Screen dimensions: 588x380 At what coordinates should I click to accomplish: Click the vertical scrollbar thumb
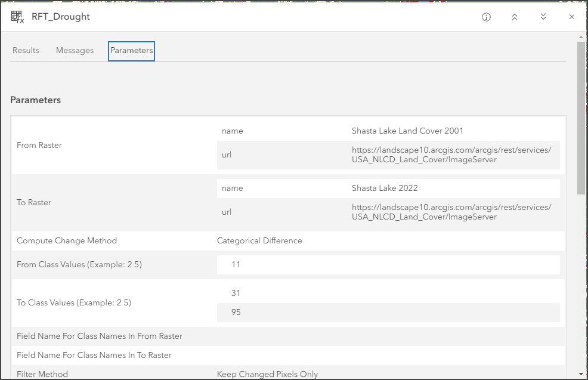[x=580, y=116]
